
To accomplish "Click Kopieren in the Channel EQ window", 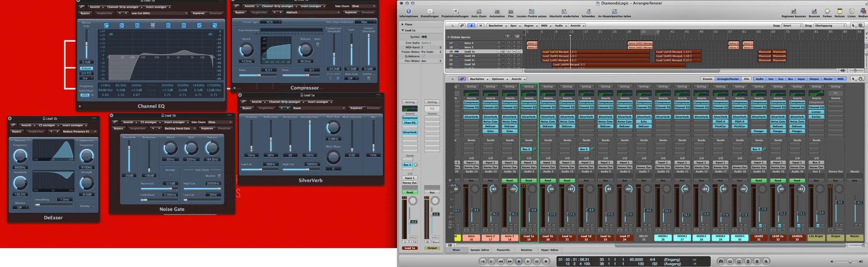I will click(199, 13).
